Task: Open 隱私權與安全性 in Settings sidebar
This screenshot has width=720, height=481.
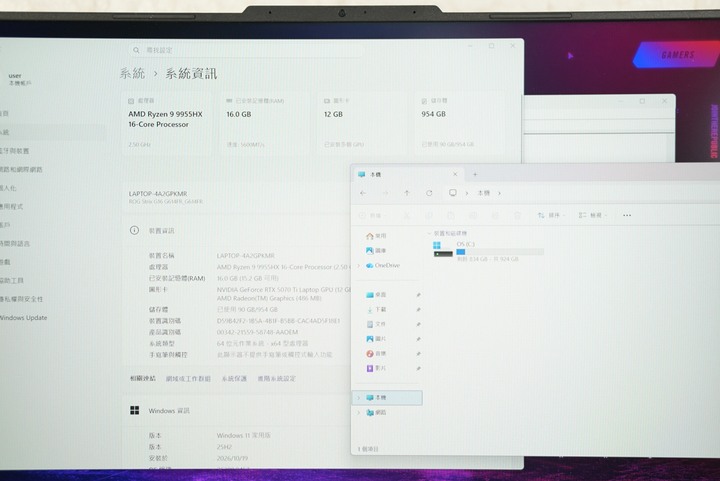Action: [x=22, y=299]
